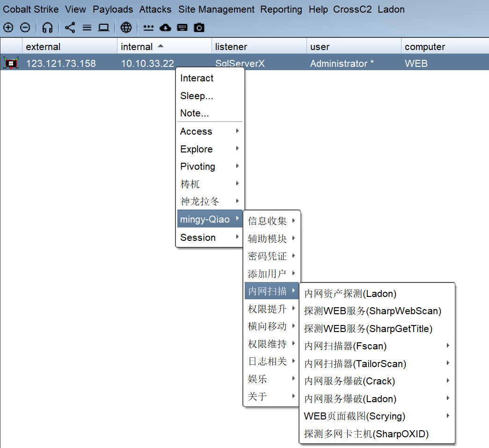Screen dimensions: 489x448
Task: Select the beacon row 123.121.73.158
Action: 61,64
